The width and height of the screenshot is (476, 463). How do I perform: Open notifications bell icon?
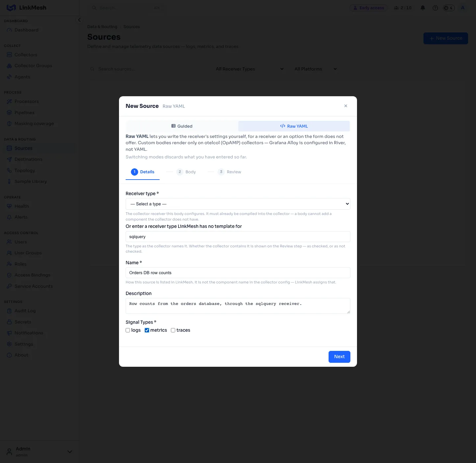pyautogui.click(x=423, y=8)
